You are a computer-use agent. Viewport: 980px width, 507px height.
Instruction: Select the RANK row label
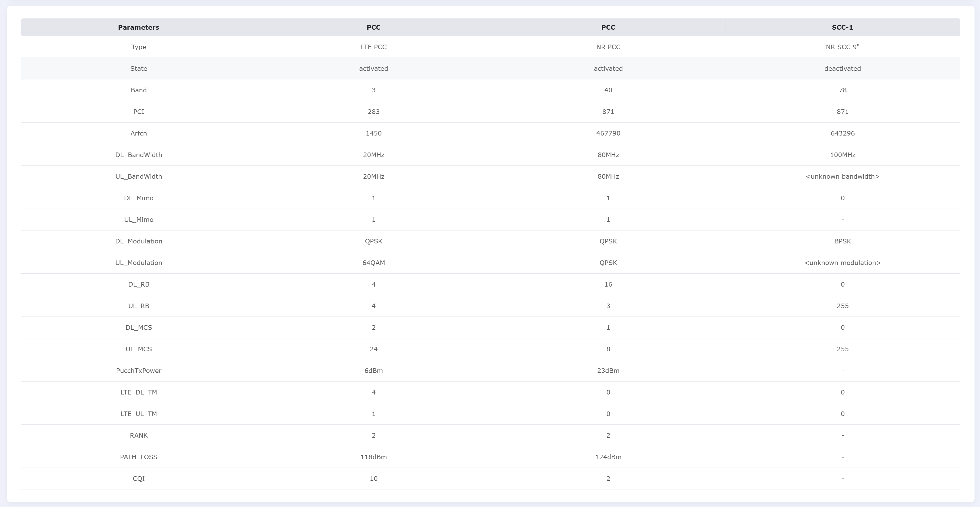pyautogui.click(x=138, y=435)
